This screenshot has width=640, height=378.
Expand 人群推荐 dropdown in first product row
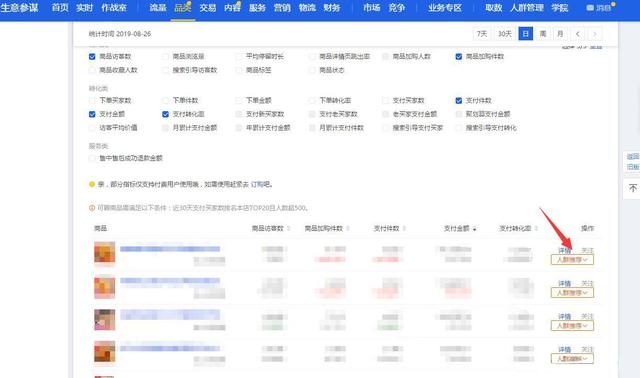pos(572,260)
